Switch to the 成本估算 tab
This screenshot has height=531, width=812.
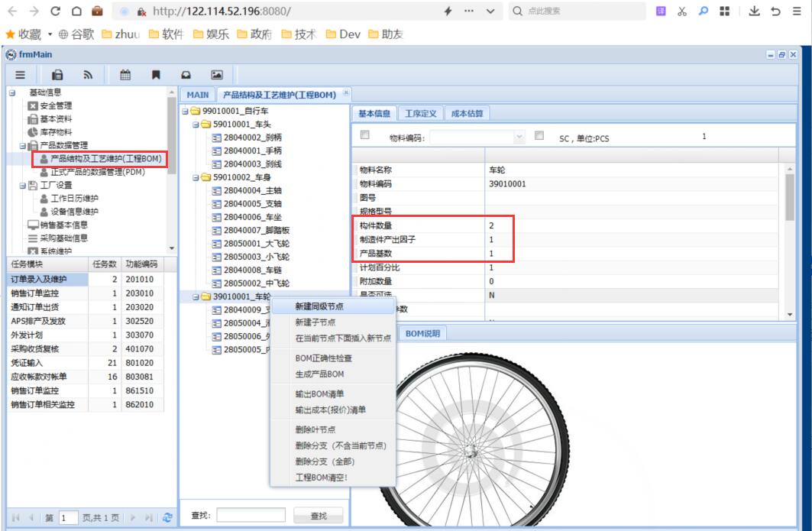(467, 113)
